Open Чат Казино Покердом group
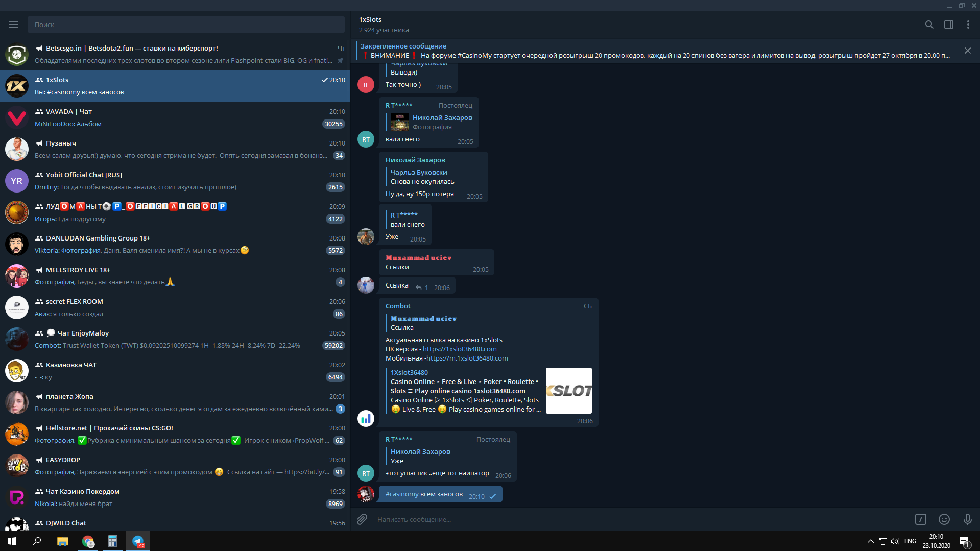The image size is (980, 551). tap(175, 497)
